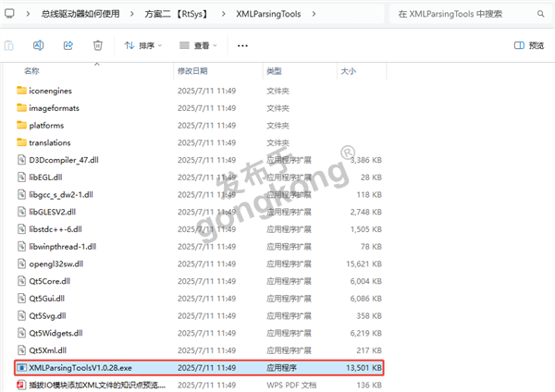The image size is (555, 392).
Task: Click the 大小 column header
Action: click(x=348, y=70)
